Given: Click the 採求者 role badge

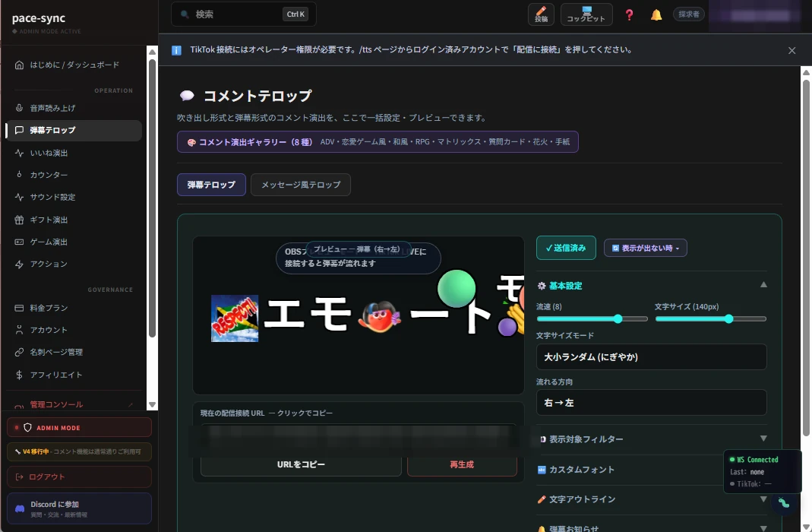Looking at the screenshot, I should coord(688,14).
